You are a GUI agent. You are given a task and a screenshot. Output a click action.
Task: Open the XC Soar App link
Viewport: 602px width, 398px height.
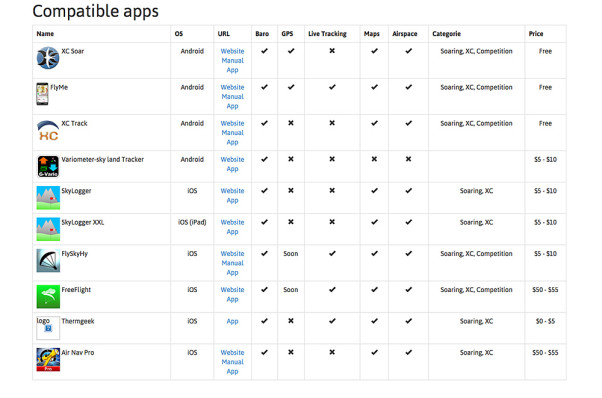[x=232, y=70]
